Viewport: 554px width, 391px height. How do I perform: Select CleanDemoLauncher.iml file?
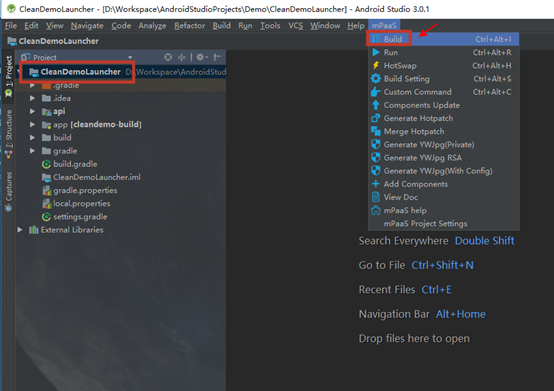[97, 177]
